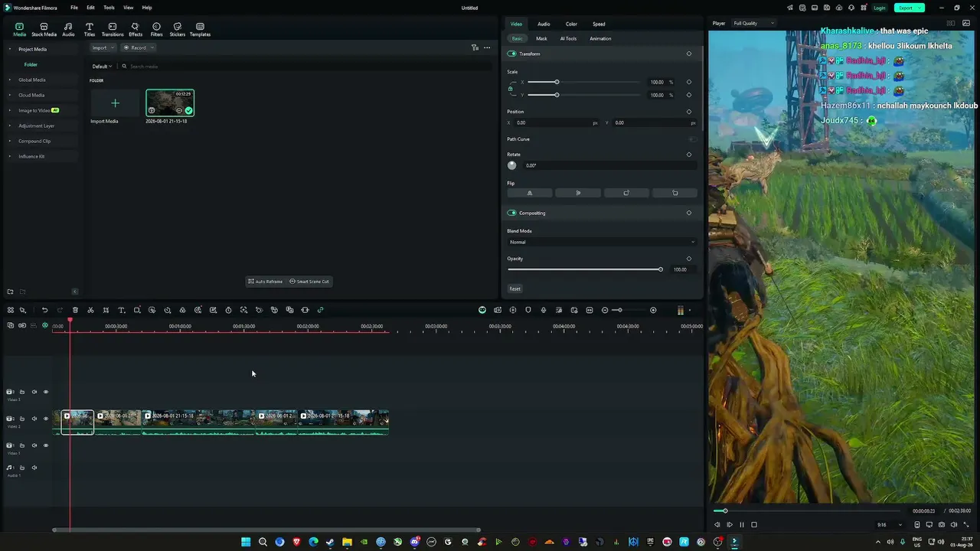980x551 pixels.
Task: Click the Undo arrow in timeline toolbar
Action: point(44,310)
